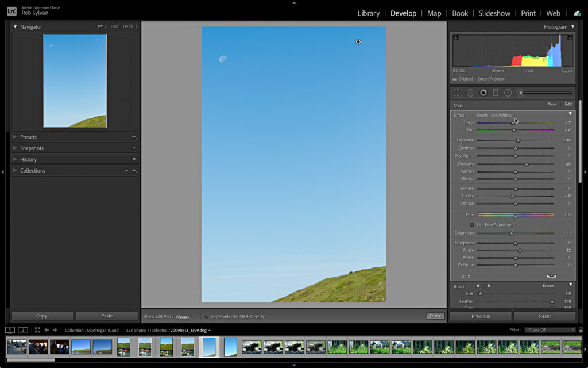
Task: Click the Reset button
Action: (x=545, y=316)
